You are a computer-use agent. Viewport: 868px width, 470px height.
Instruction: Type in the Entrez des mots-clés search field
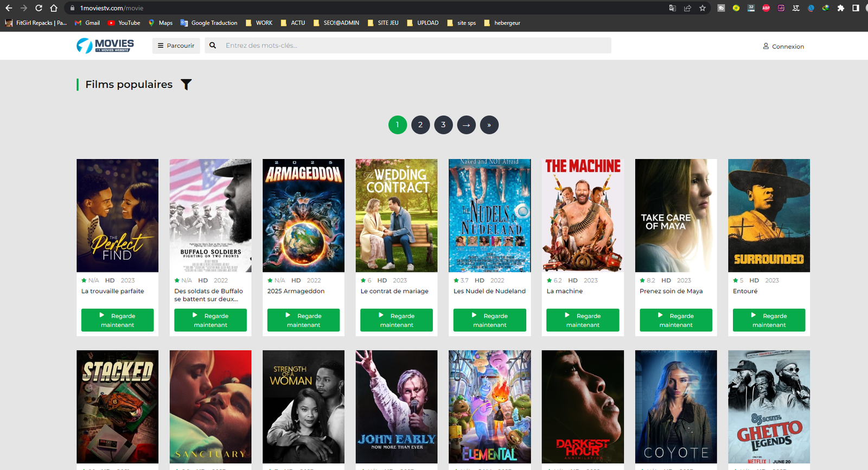pyautogui.click(x=415, y=46)
